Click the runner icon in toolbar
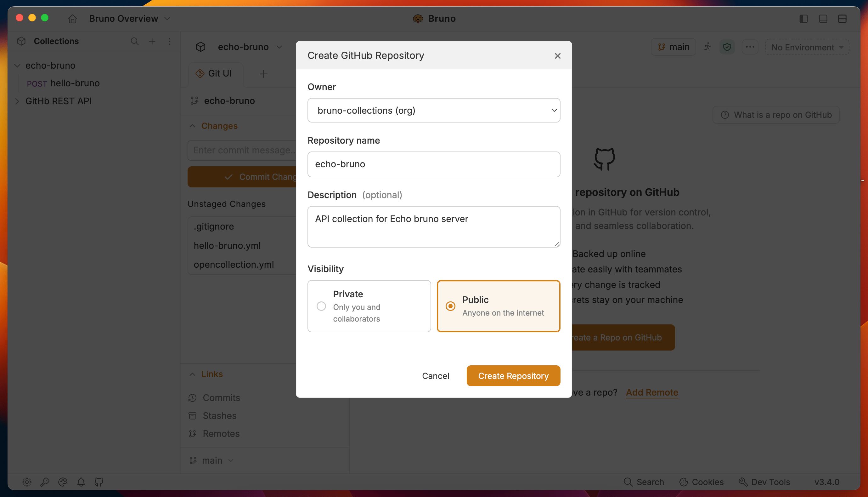868x497 pixels. coord(708,47)
